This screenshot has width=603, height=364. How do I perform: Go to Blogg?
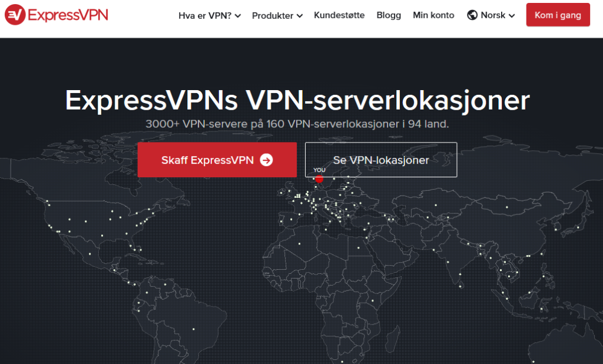389,15
